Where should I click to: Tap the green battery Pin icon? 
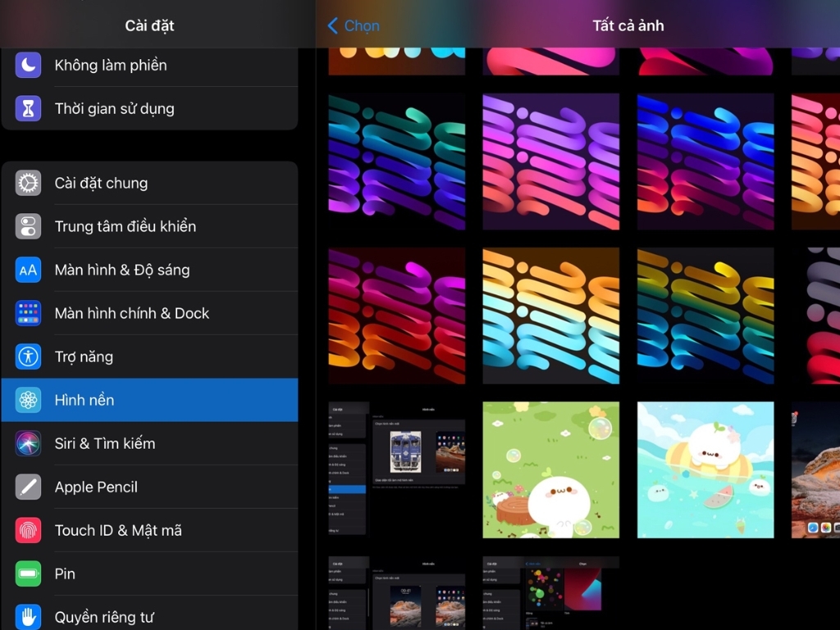click(28, 573)
